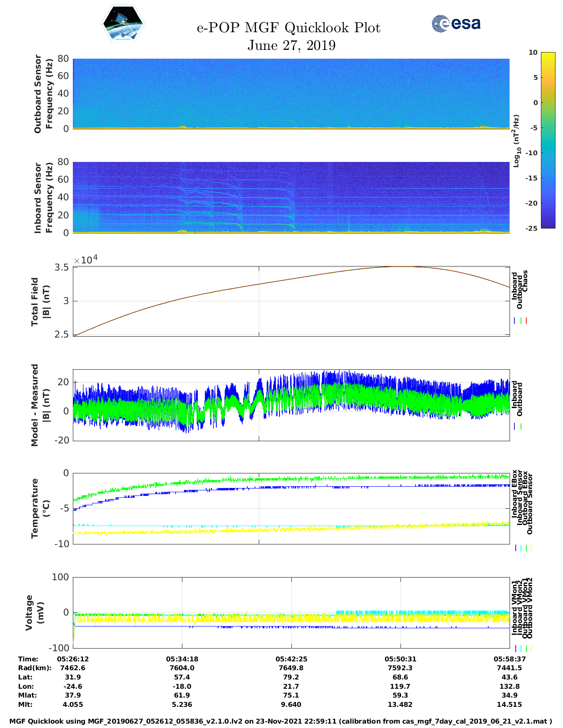Click the blue legend marker beside Voltage plot
Viewport: 563px width, 728px height.
coord(516,649)
